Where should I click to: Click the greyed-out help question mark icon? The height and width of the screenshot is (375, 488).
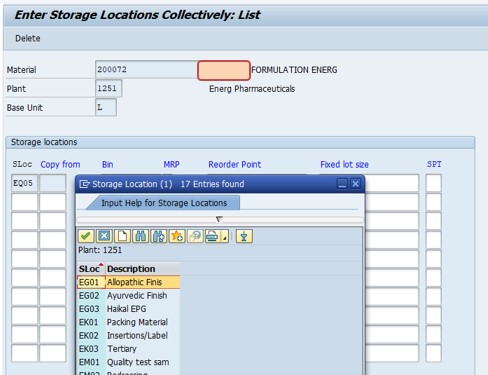click(195, 236)
